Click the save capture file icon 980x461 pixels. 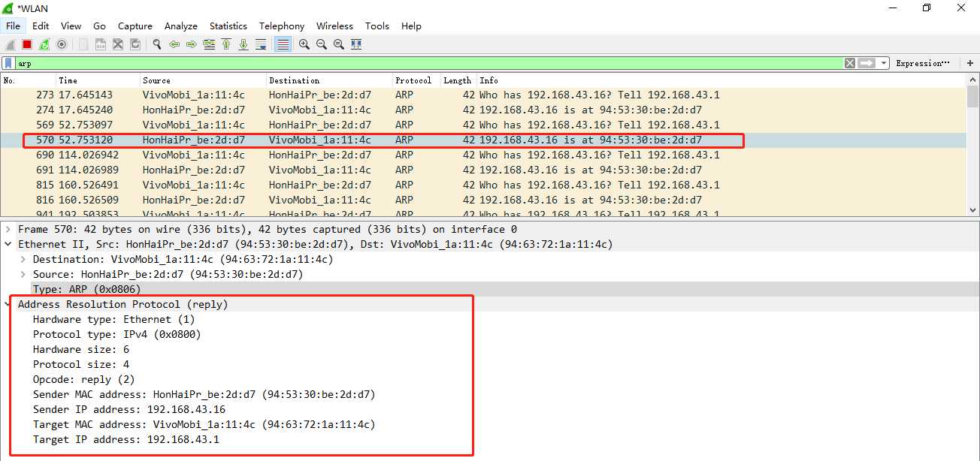pos(100,45)
